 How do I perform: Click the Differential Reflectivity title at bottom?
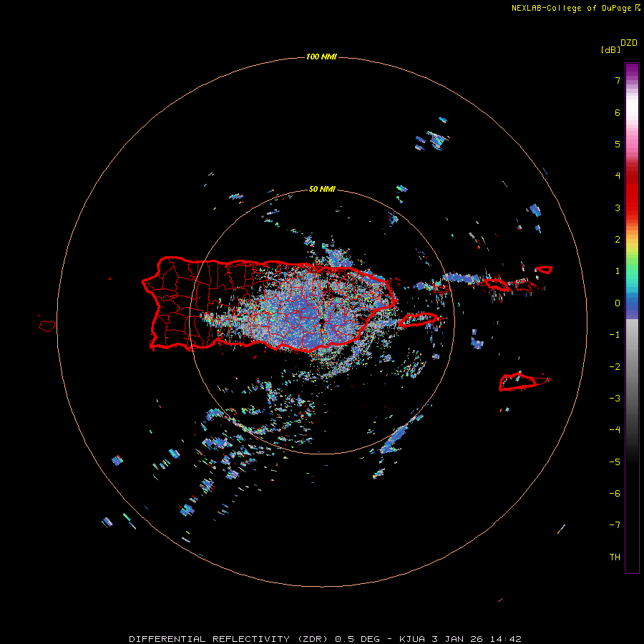[x=325, y=639]
